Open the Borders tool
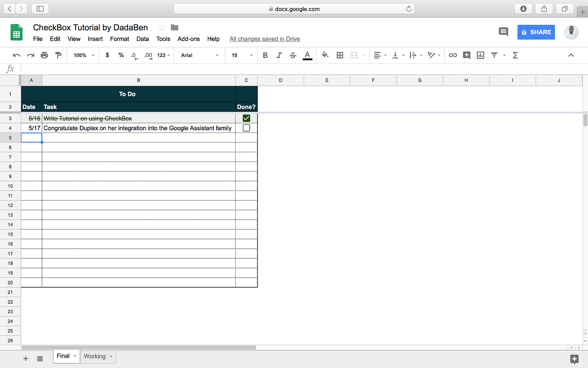Screen dimensions: 588x368 (x=340, y=55)
